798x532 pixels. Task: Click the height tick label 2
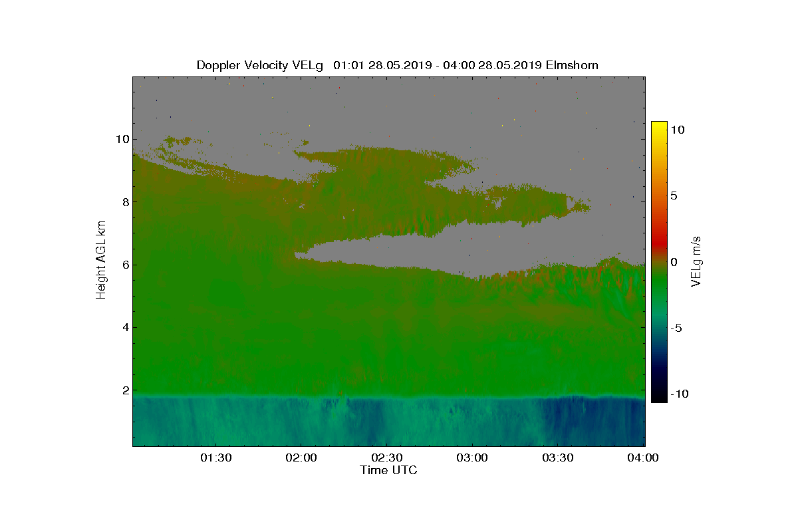tap(125, 390)
